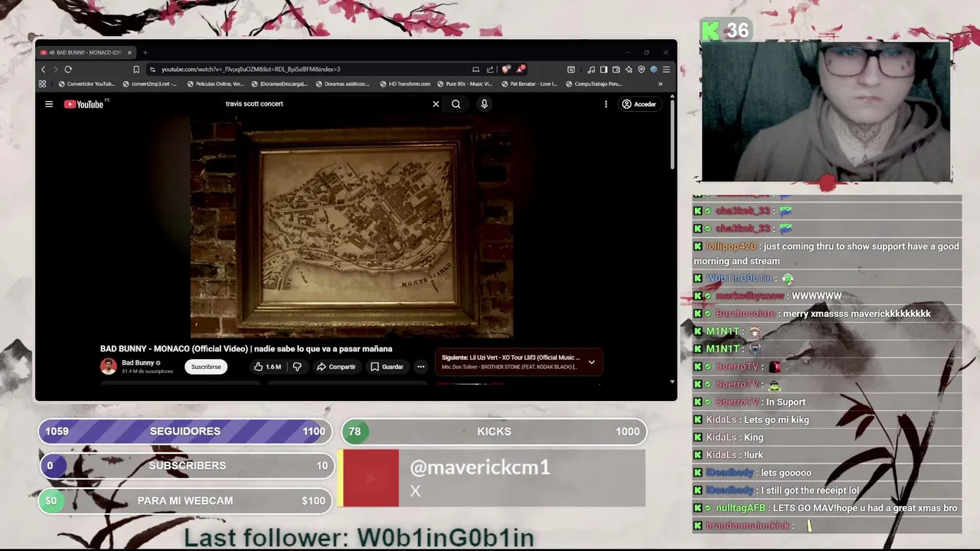The width and height of the screenshot is (980, 551).
Task: Open the convert2mp3.net bookmark
Action: click(x=149, y=84)
